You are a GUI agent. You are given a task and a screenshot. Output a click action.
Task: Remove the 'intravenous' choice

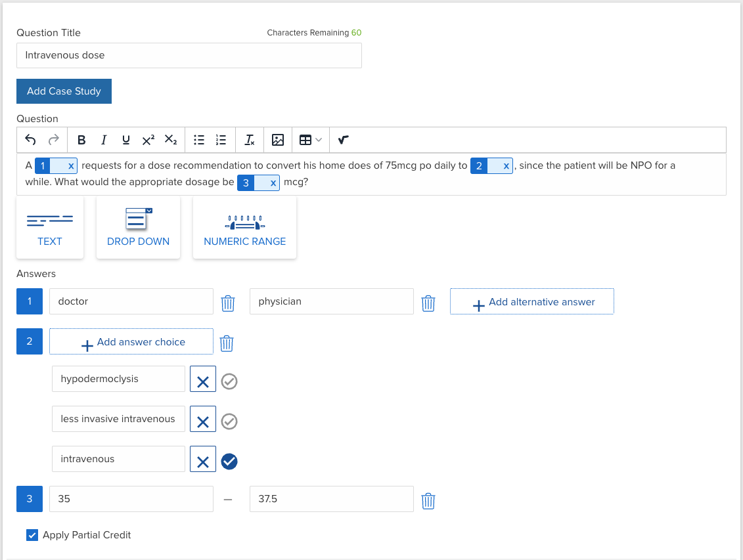point(203,459)
